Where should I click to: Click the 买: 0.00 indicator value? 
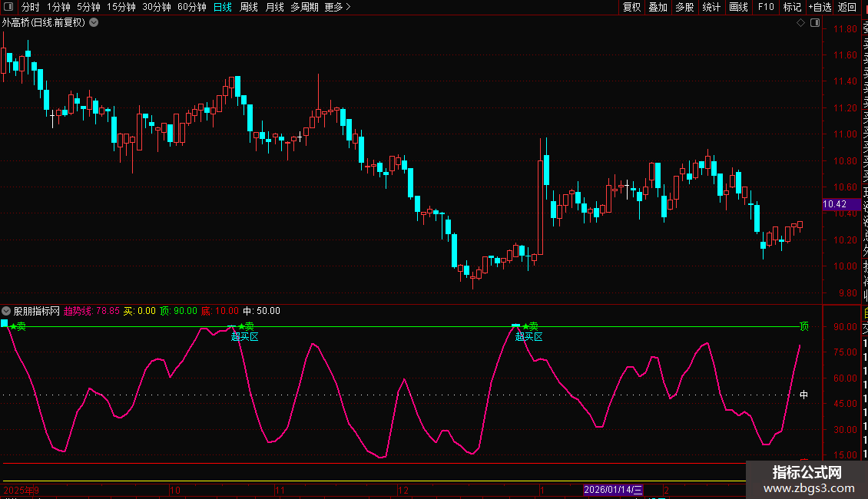coord(140,311)
